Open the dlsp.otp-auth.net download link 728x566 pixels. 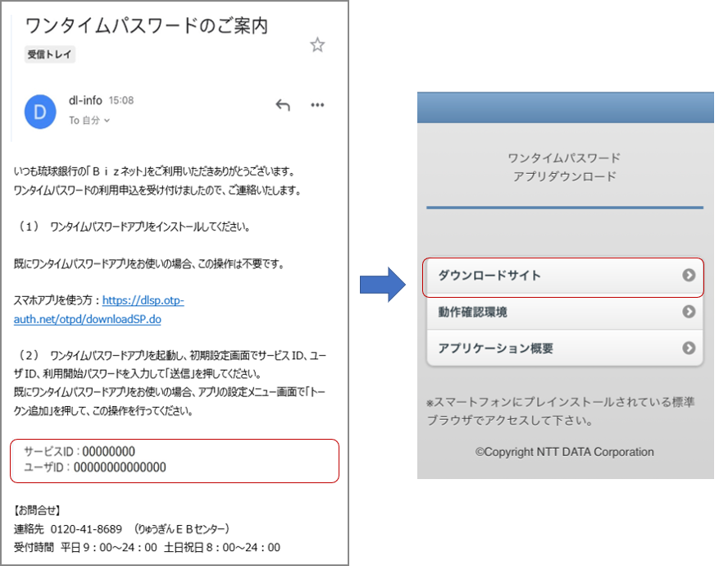[143, 301]
